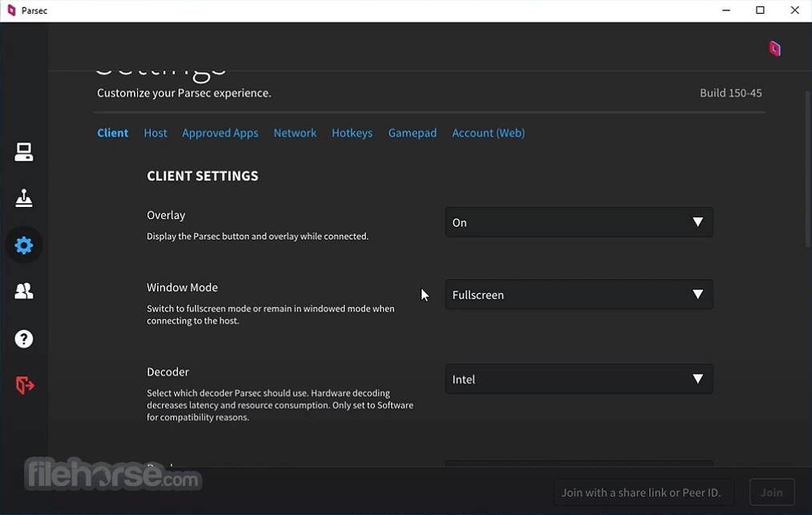Switch to the Host tab
Screen dimensions: 812x515
click(x=156, y=133)
